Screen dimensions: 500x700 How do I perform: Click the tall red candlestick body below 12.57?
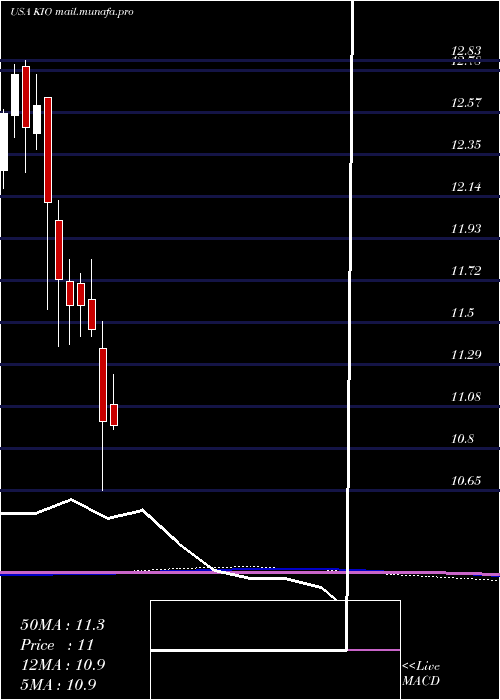(48, 150)
